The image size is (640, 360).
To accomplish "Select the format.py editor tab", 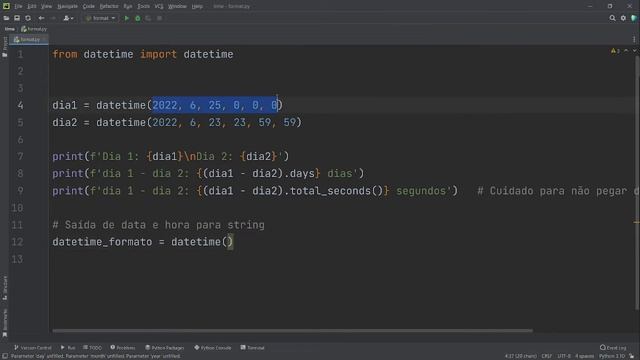I will point(29,40).
